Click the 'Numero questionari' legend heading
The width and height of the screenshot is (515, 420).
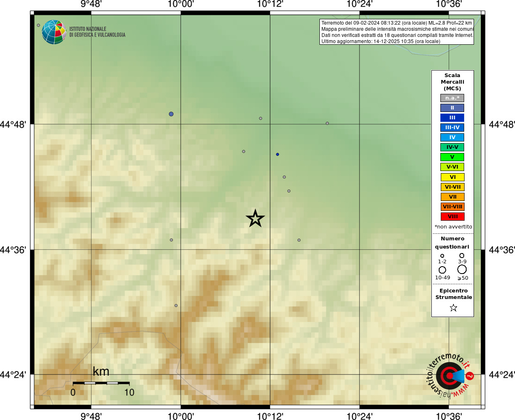coord(452,242)
